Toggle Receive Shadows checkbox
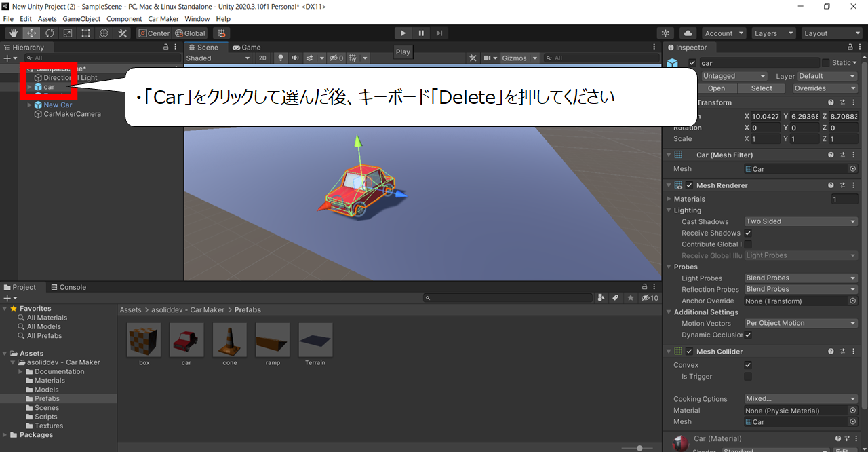The width and height of the screenshot is (868, 452). click(x=748, y=233)
